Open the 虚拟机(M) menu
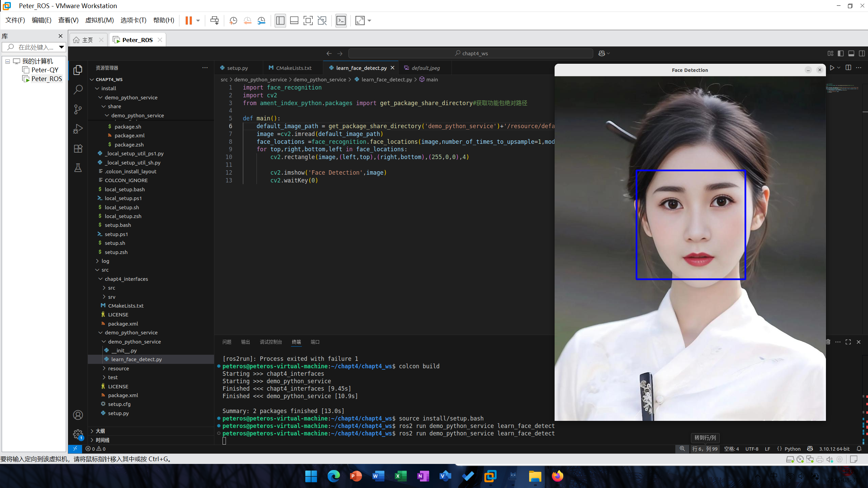Screen dimensions: 868x488 [x=99, y=20]
